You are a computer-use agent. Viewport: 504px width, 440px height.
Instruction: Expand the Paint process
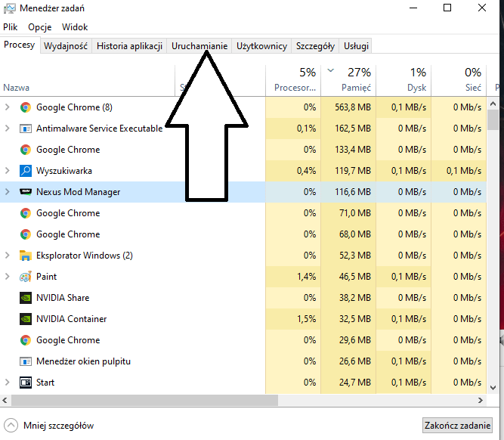click(7, 276)
